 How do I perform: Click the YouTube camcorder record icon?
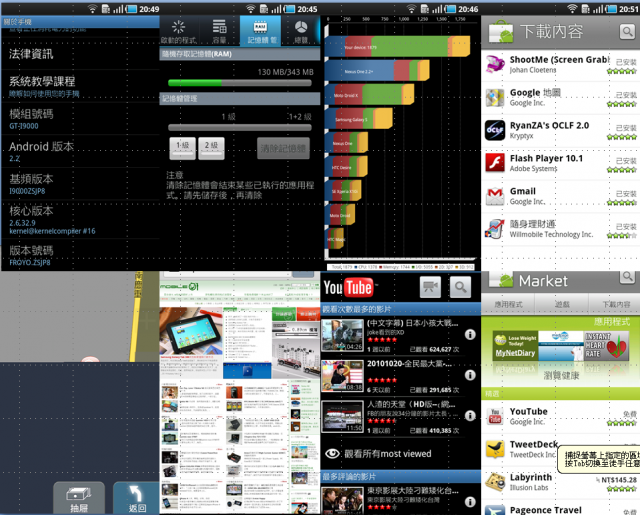(430, 287)
